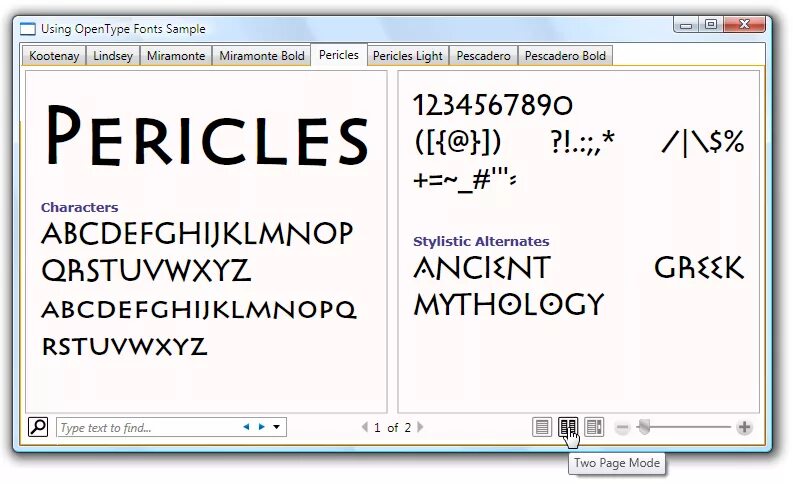The width and height of the screenshot is (793, 484).
Task: Go to previous page arrow
Action: tap(365, 427)
